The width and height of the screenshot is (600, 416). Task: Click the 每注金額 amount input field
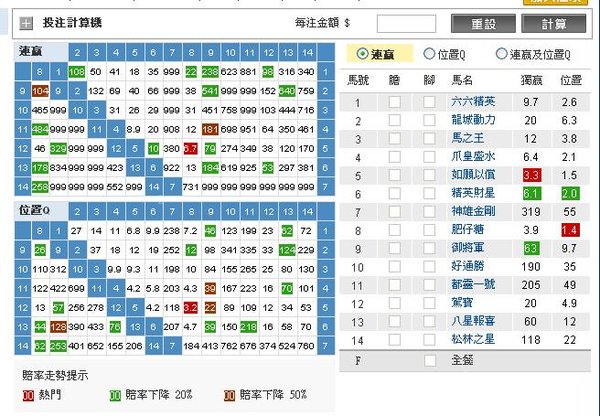pyautogui.click(x=406, y=24)
